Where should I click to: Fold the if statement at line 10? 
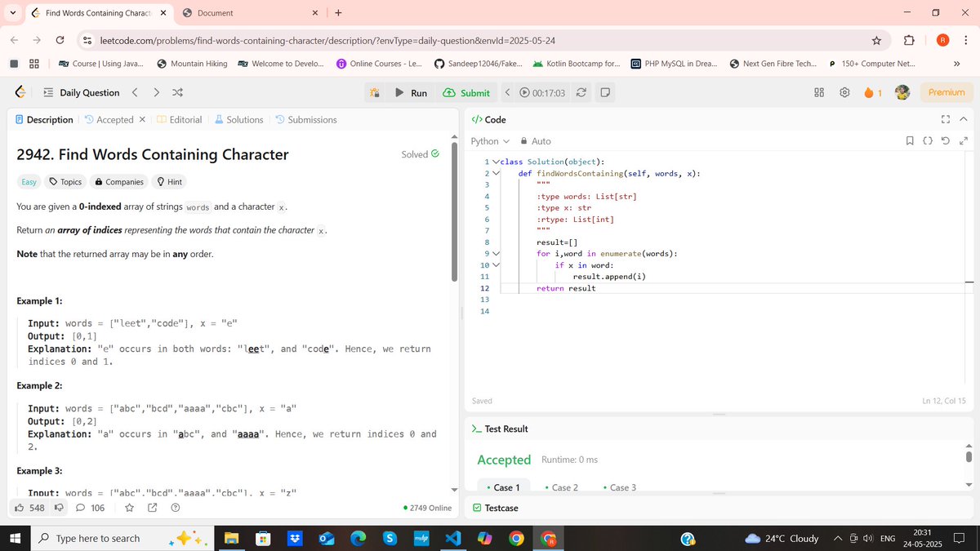(495, 264)
